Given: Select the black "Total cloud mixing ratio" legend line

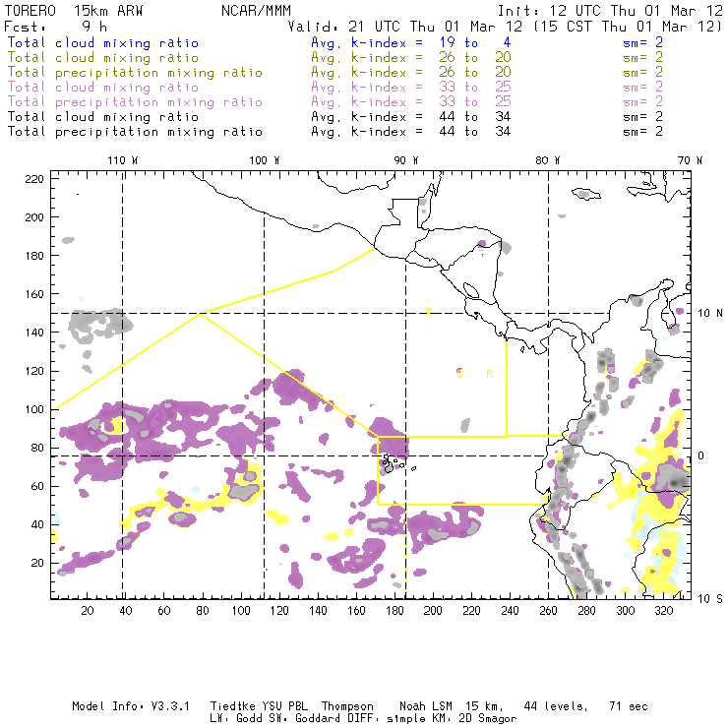Looking at the screenshot, I should pos(103,117).
